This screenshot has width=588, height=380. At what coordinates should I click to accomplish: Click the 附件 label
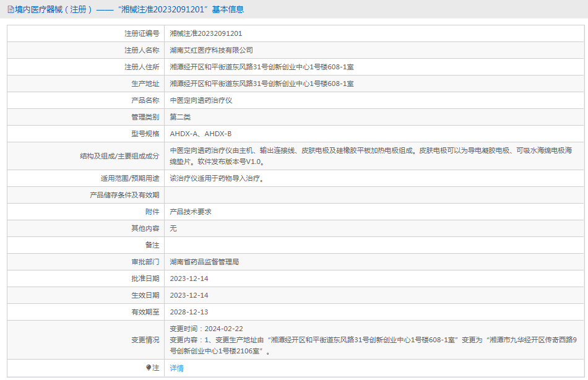(x=152, y=212)
